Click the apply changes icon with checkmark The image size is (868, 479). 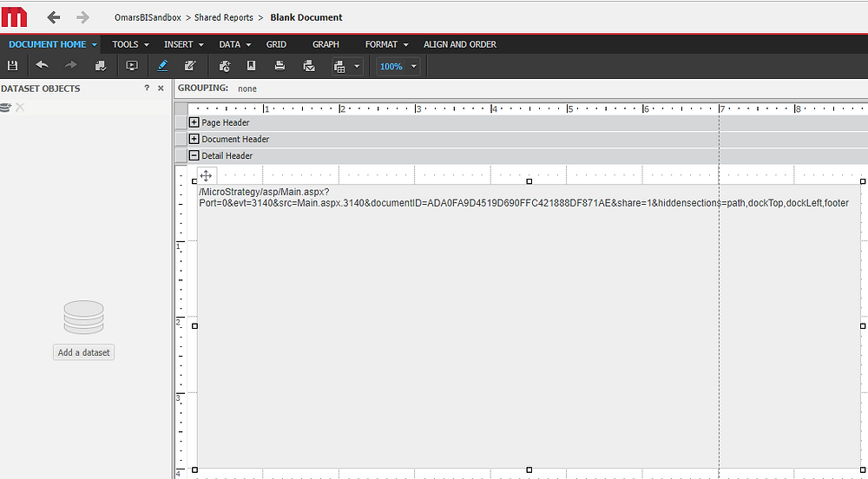pos(101,66)
